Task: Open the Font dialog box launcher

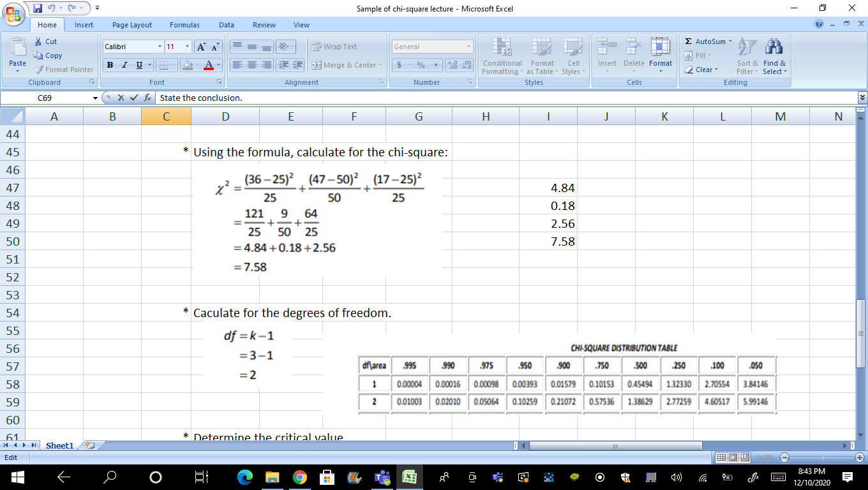Action: coord(219,82)
